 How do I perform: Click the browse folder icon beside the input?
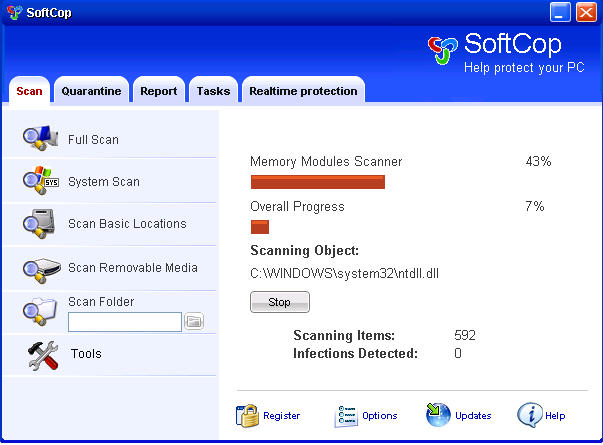(194, 322)
